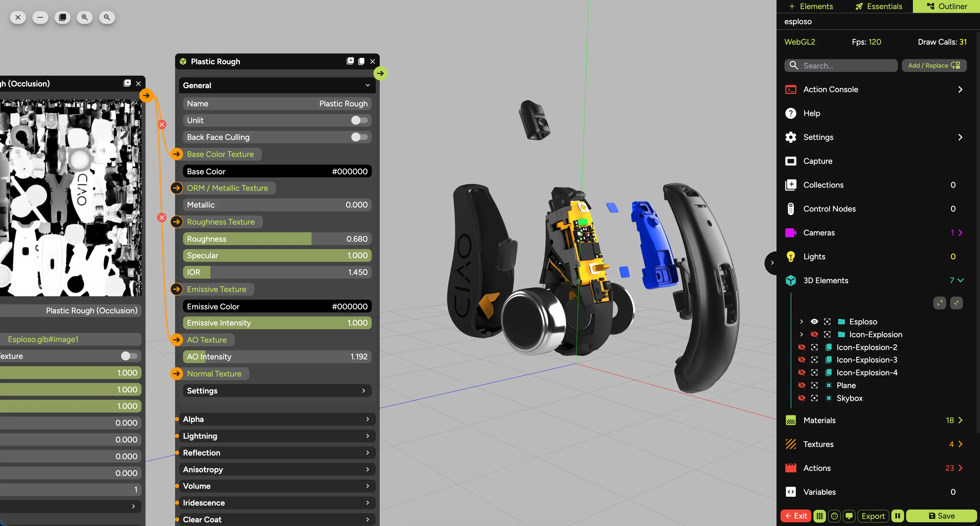
Task: Click the Add / Replace button
Action: (934, 65)
